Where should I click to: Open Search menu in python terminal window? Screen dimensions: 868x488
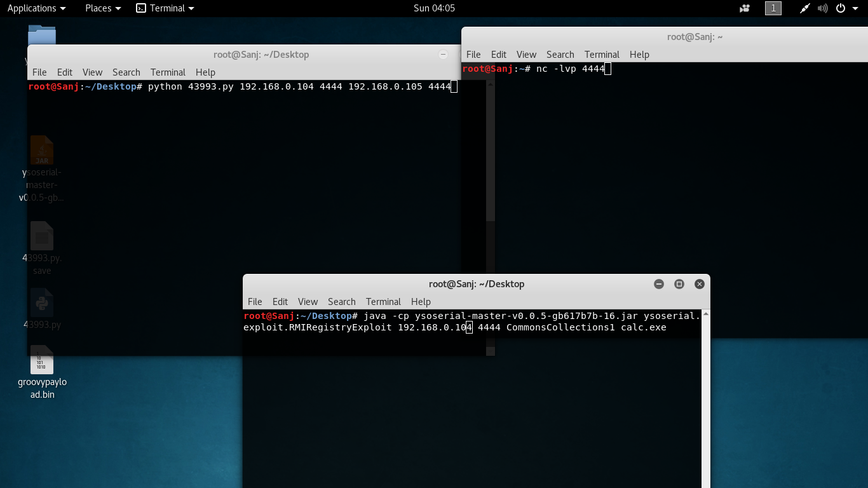pyautogui.click(x=126, y=72)
